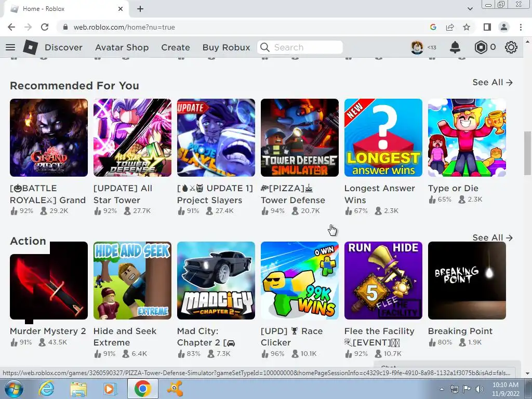
Task: Expand the tab search dropdown arrow
Action: [470, 9]
